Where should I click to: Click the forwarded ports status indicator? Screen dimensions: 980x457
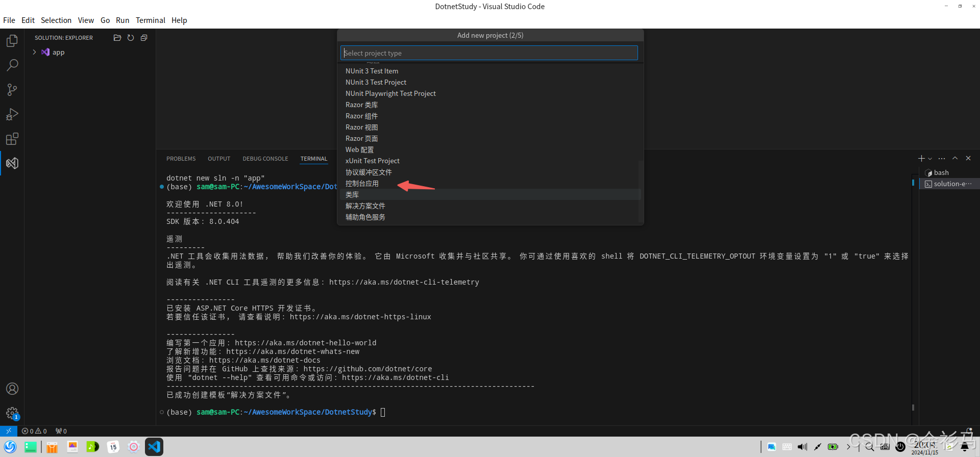coord(61,431)
